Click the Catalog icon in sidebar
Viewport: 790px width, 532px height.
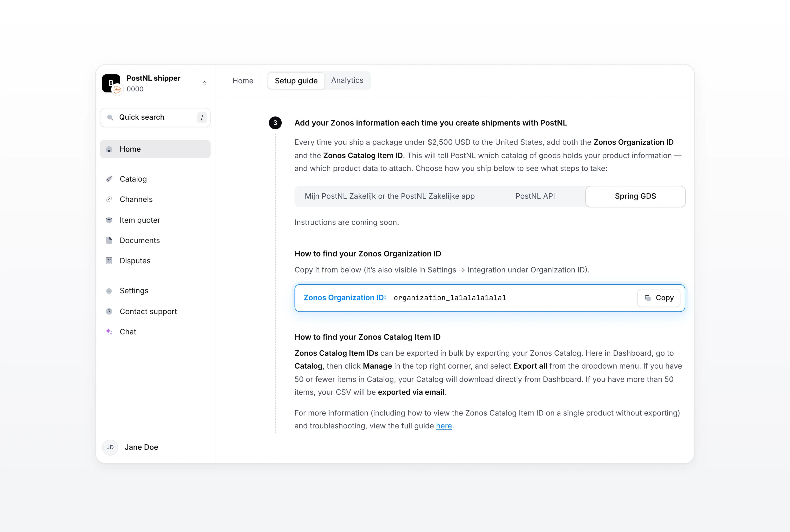(x=109, y=179)
